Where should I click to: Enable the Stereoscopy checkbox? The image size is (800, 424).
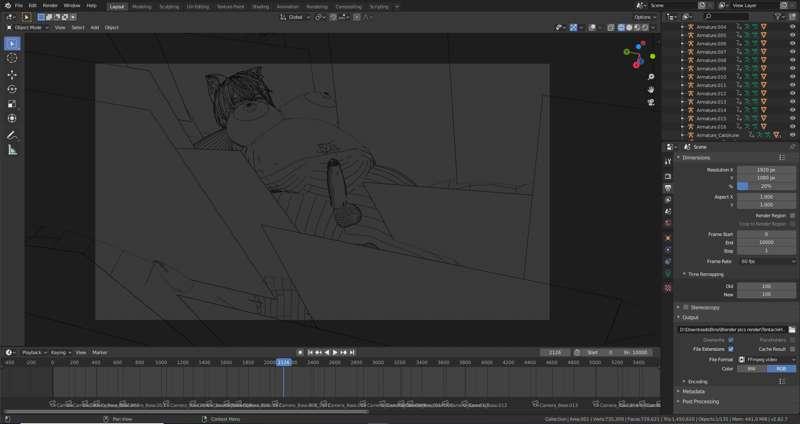(x=686, y=307)
